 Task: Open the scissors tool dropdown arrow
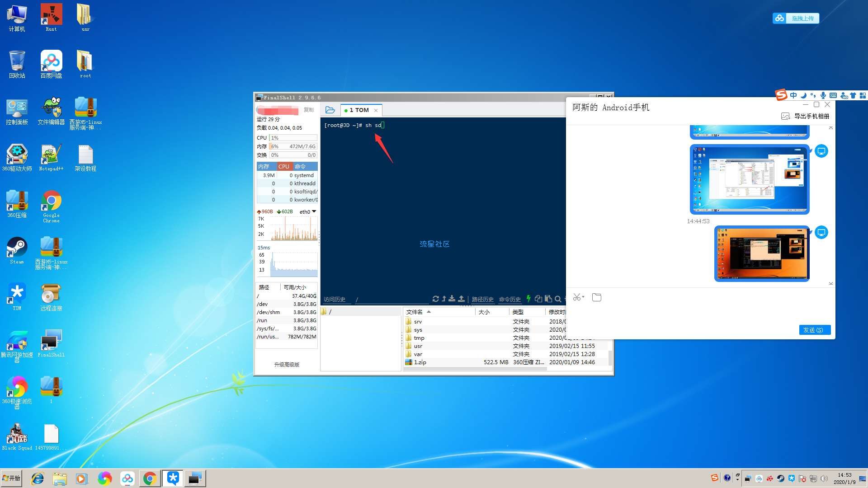(583, 297)
